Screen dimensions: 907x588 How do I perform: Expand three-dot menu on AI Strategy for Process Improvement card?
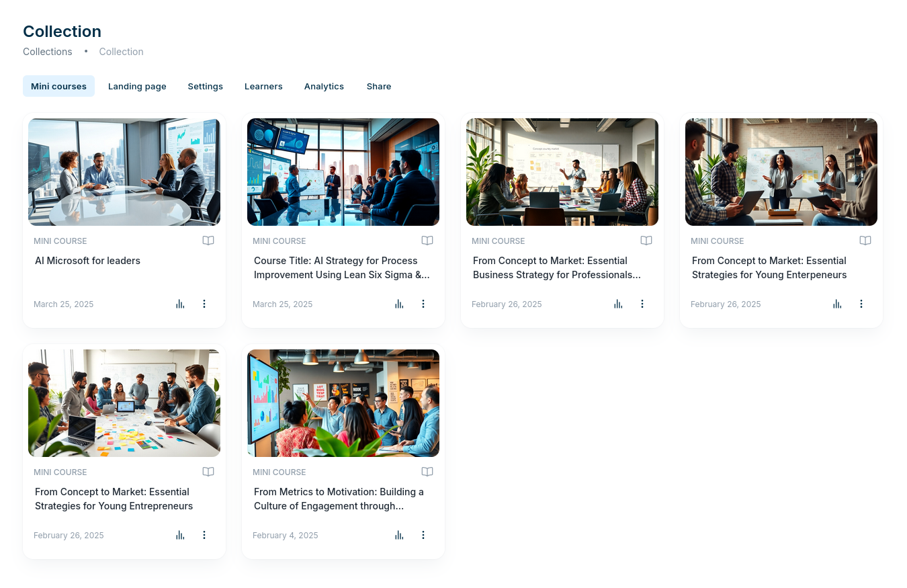[423, 304]
